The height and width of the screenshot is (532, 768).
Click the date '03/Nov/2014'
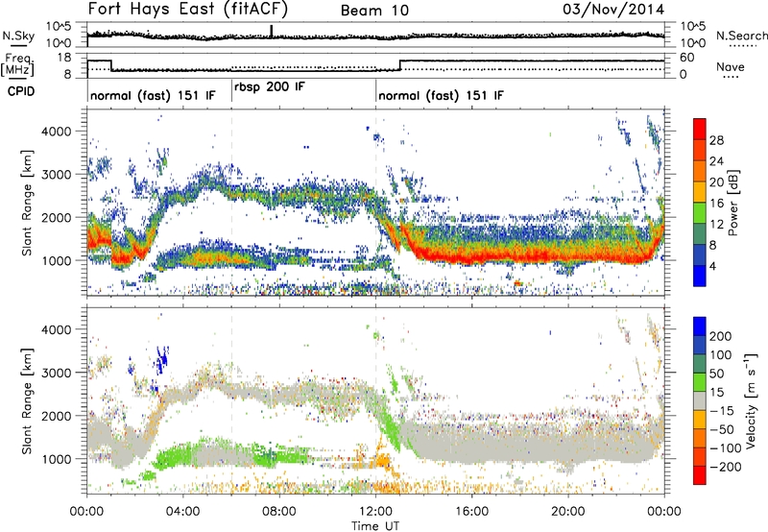pyautogui.click(x=613, y=10)
